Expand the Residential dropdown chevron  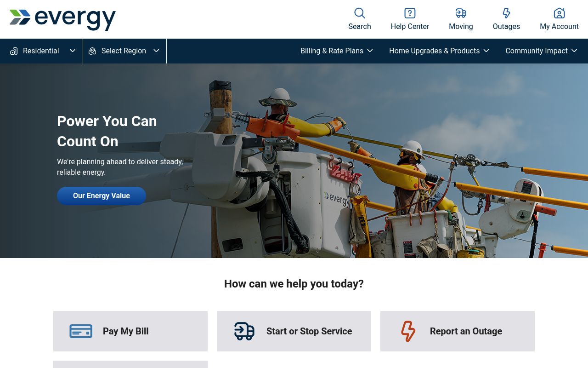tap(73, 51)
